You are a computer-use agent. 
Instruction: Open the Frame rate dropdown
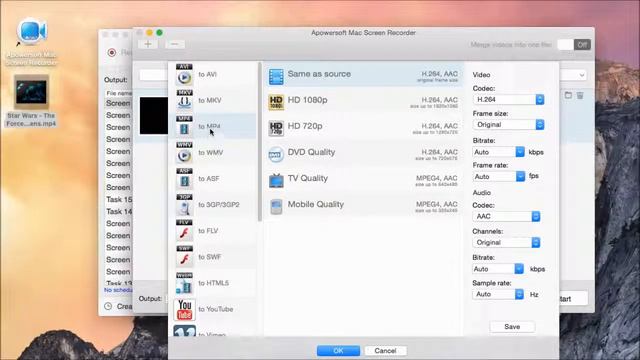pyautogui.click(x=498, y=176)
